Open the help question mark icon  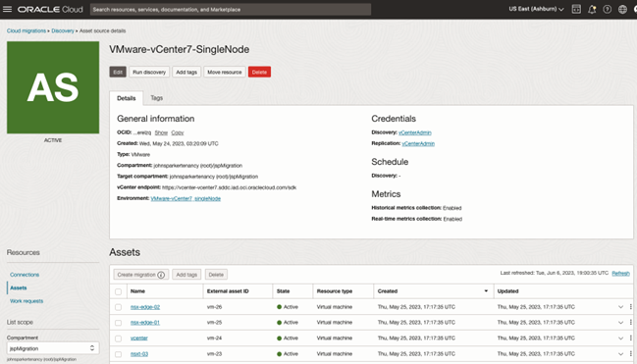[607, 10]
